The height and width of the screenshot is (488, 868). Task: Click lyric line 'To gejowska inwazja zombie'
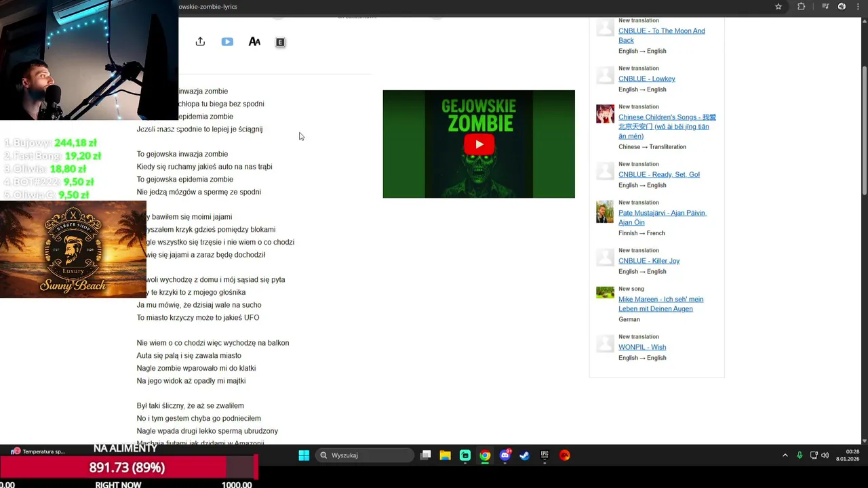[x=182, y=154]
